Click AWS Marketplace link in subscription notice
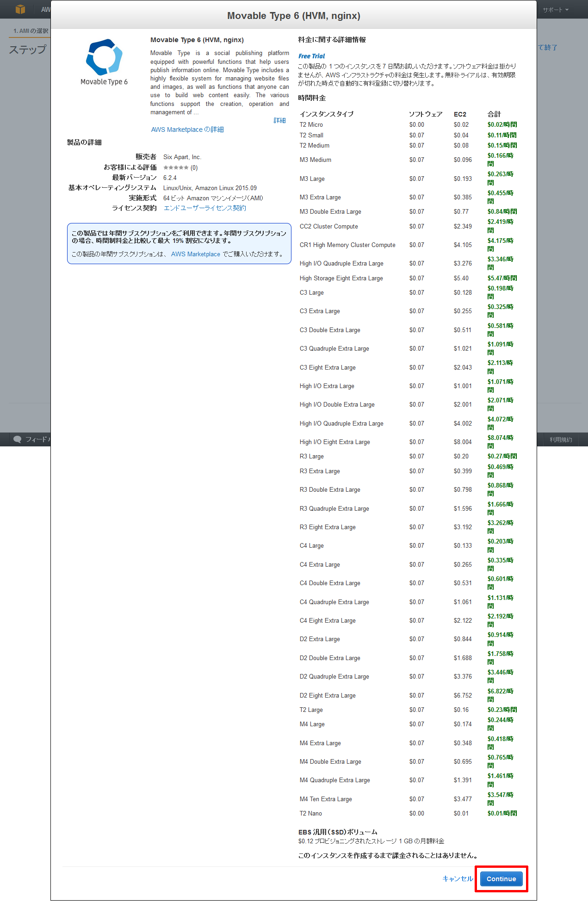Image resolution: width=588 pixels, height=921 pixels. [x=196, y=254]
